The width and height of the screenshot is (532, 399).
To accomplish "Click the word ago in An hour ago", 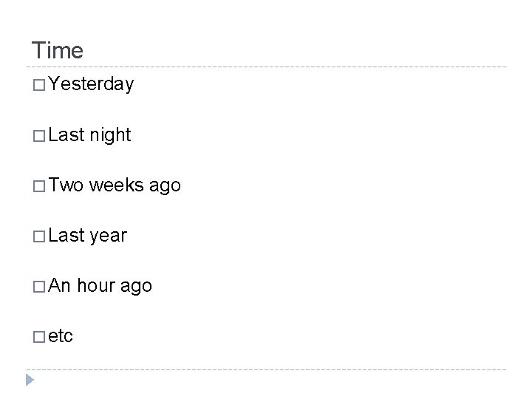I will click(x=136, y=287).
